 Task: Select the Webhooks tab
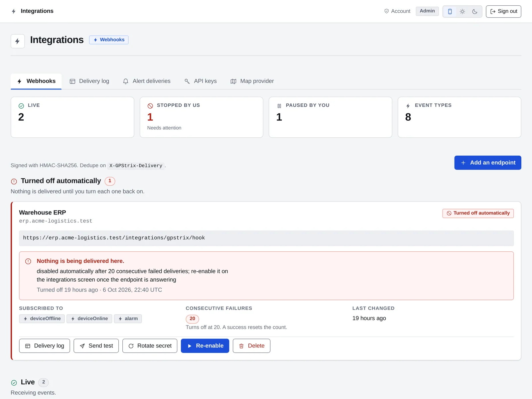point(36,81)
